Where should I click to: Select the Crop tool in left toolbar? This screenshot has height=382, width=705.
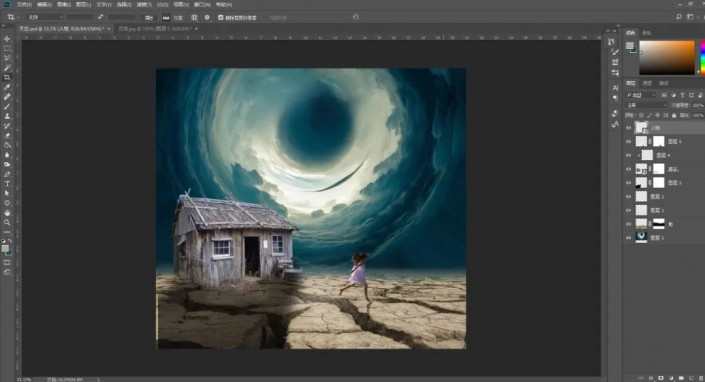click(7, 77)
